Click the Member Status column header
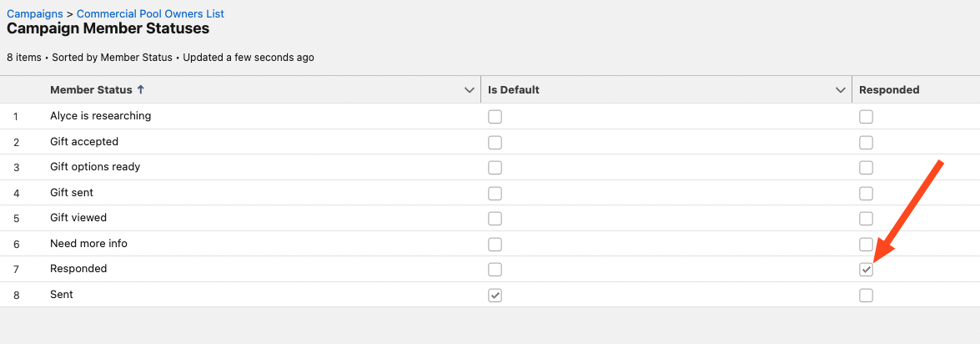This screenshot has height=344, width=980. point(91,89)
